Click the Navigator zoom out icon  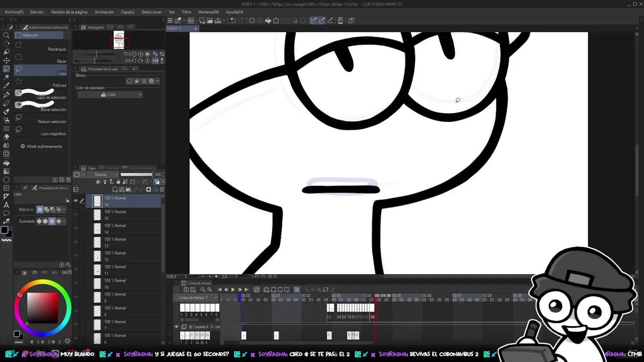134,54
